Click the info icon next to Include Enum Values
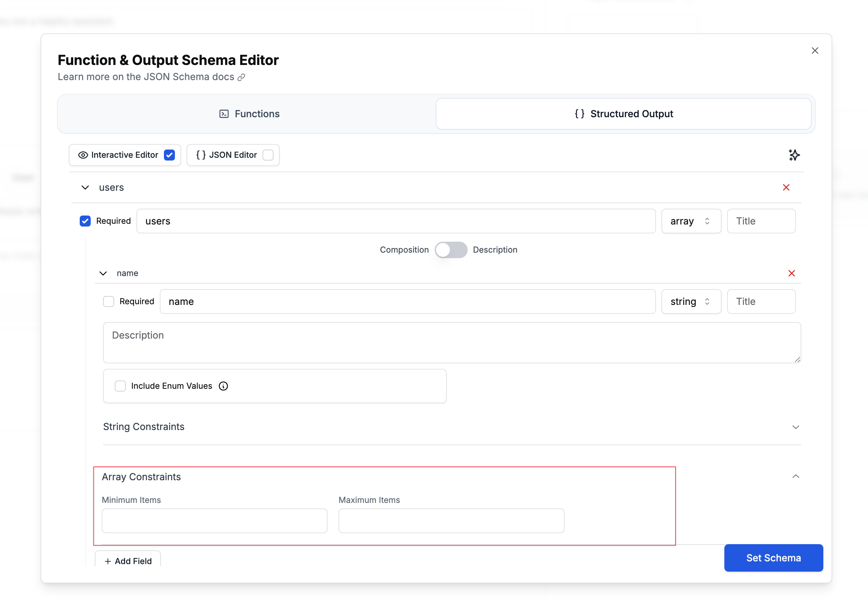 [223, 386]
